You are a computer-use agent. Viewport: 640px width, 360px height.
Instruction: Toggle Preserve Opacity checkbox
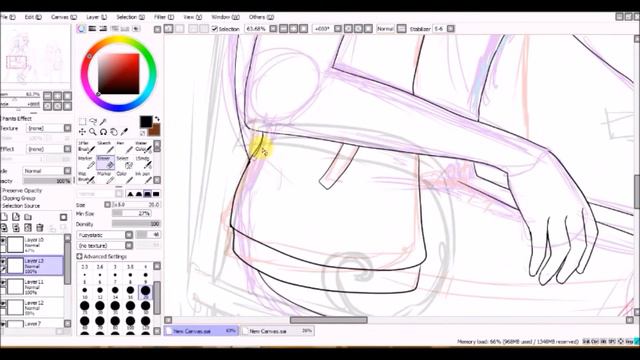click(x=21, y=191)
